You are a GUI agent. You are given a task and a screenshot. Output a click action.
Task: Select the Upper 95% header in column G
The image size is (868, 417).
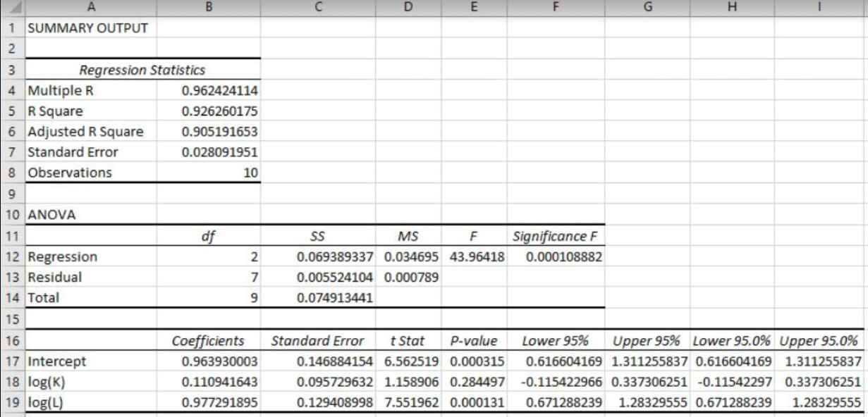coord(648,341)
